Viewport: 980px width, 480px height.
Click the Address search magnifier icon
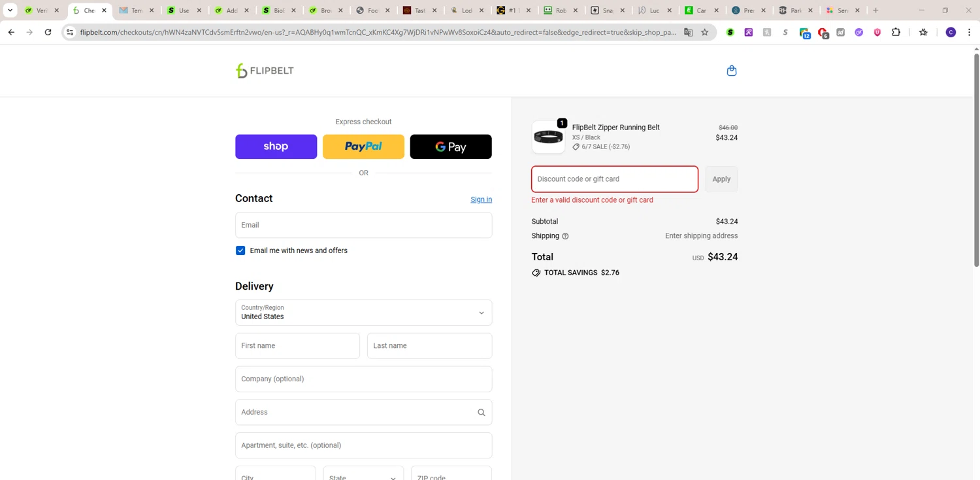482,413
